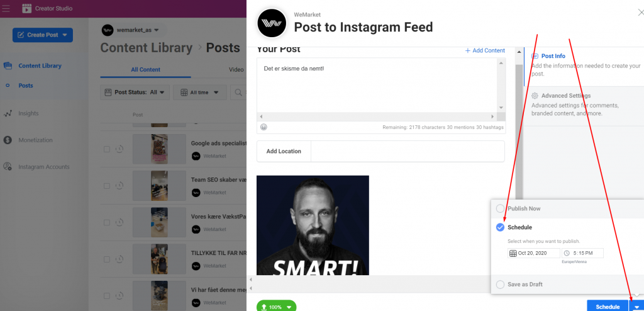Click the clock icon beside 5:15 PM
This screenshot has width=644, height=311.
click(567, 254)
